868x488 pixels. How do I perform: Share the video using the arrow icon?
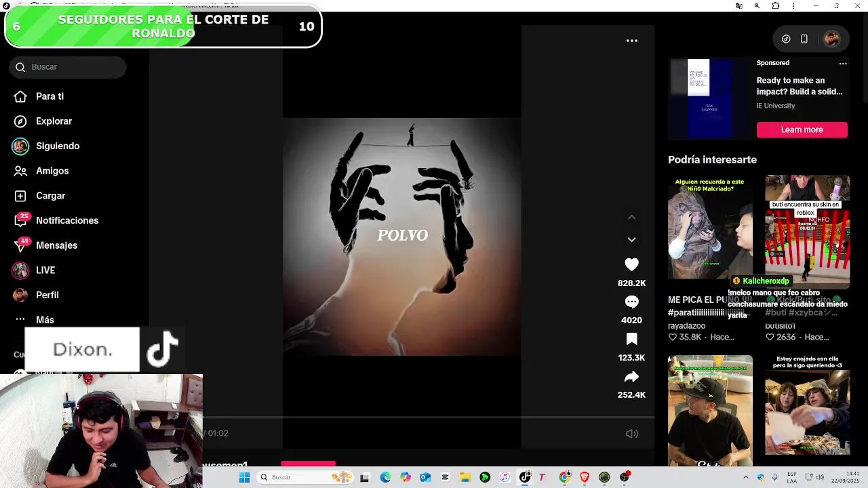click(631, 376)
